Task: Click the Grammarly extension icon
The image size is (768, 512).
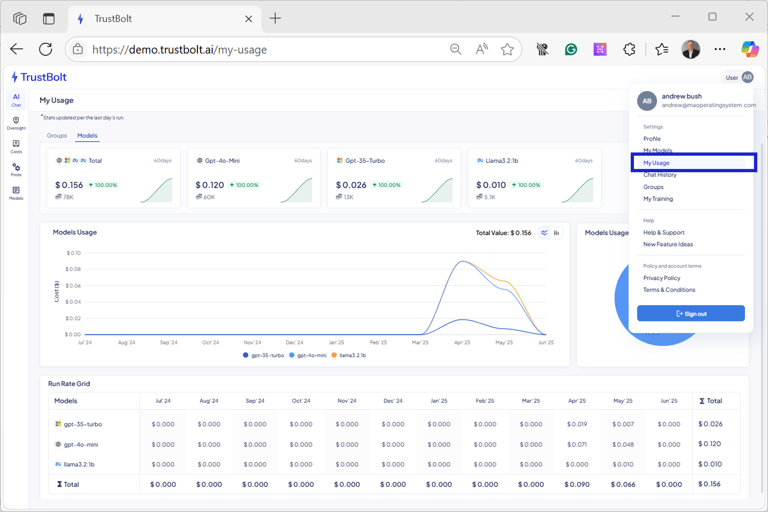Action: click(571, 49)
